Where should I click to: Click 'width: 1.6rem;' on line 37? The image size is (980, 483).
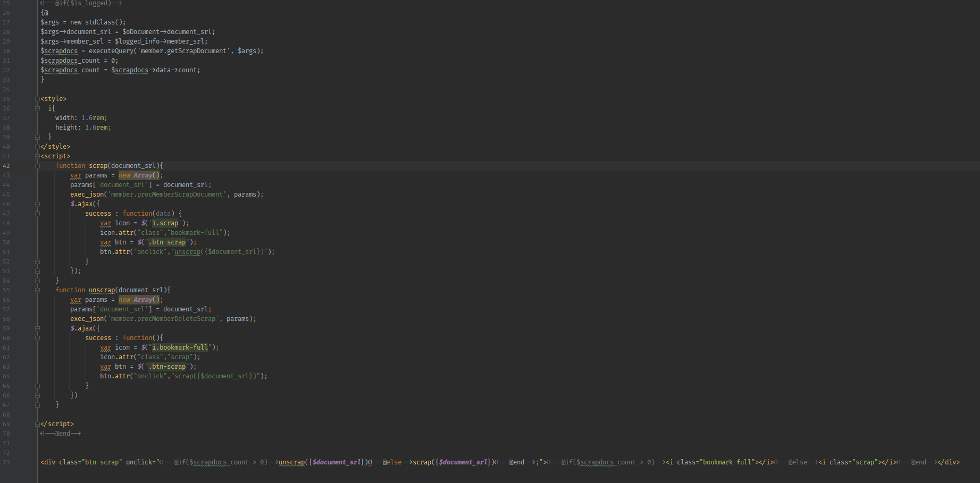[x=81, y=118]
